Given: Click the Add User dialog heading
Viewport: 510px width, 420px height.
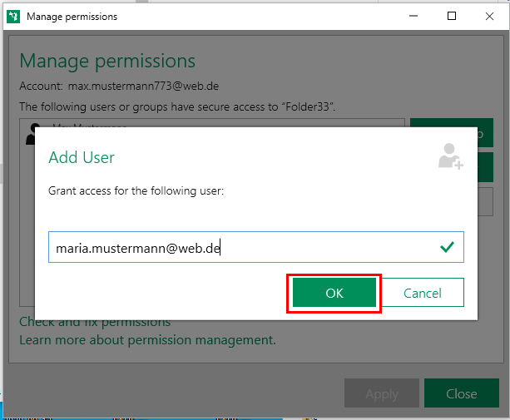Looking at the screenshot, I should click(82, 157).
